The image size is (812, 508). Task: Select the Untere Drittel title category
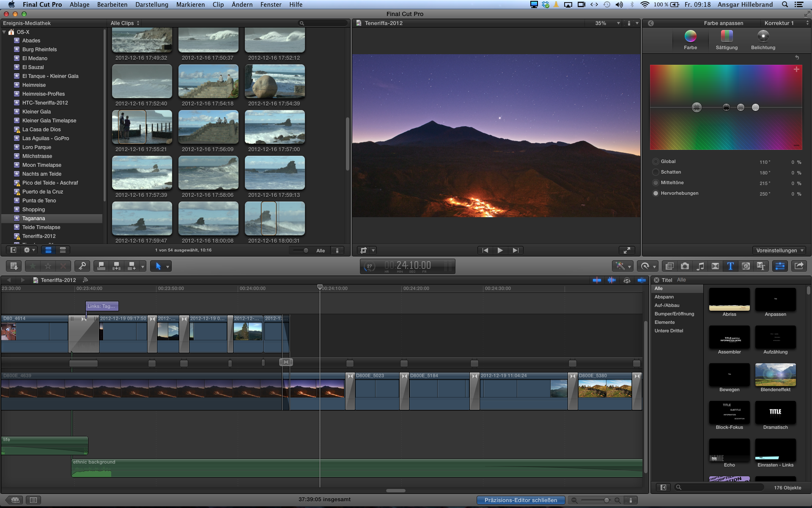pyautogui.click(x=669, y=331)
